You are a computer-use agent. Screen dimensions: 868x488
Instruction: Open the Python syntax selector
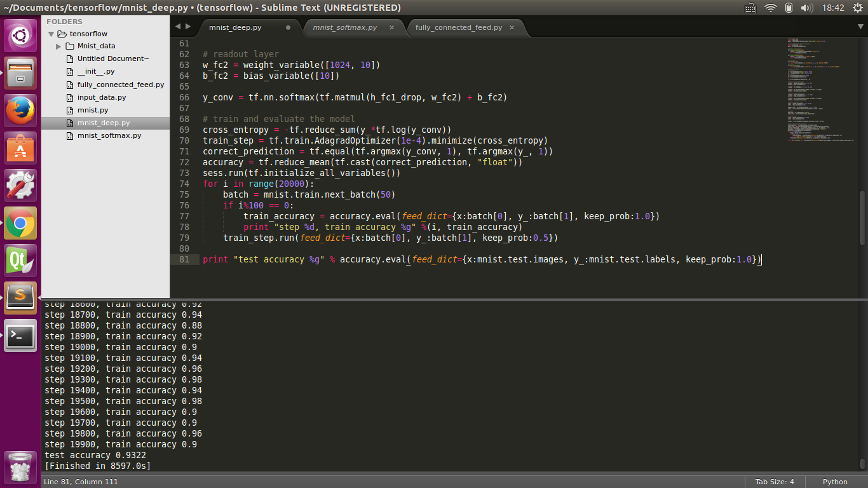coord(835,482)
